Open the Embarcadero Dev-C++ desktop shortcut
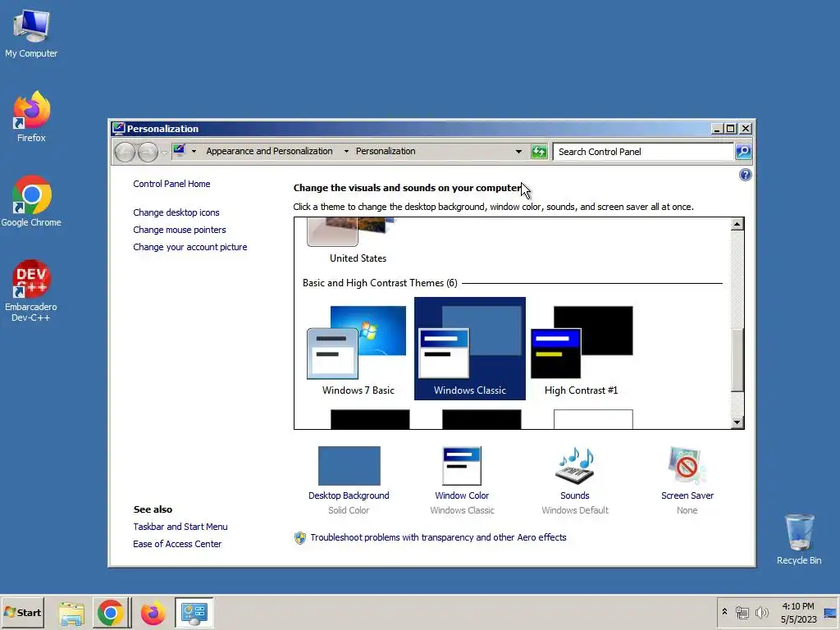840x630 pixels. click(x=31, y=290)
